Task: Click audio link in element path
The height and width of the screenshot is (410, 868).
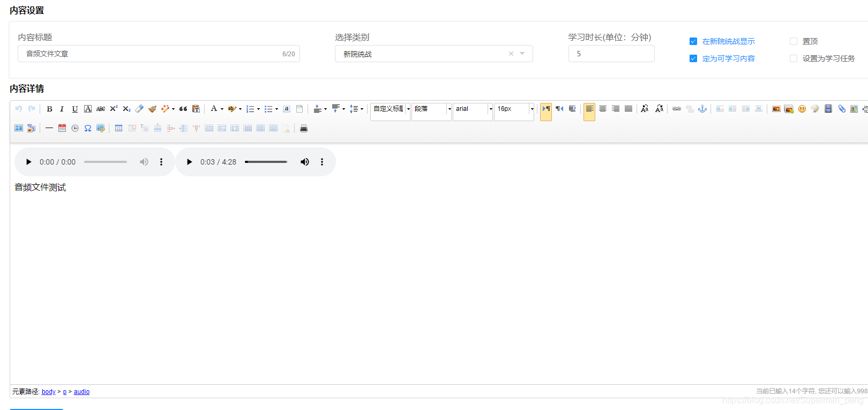Action: 81,392
